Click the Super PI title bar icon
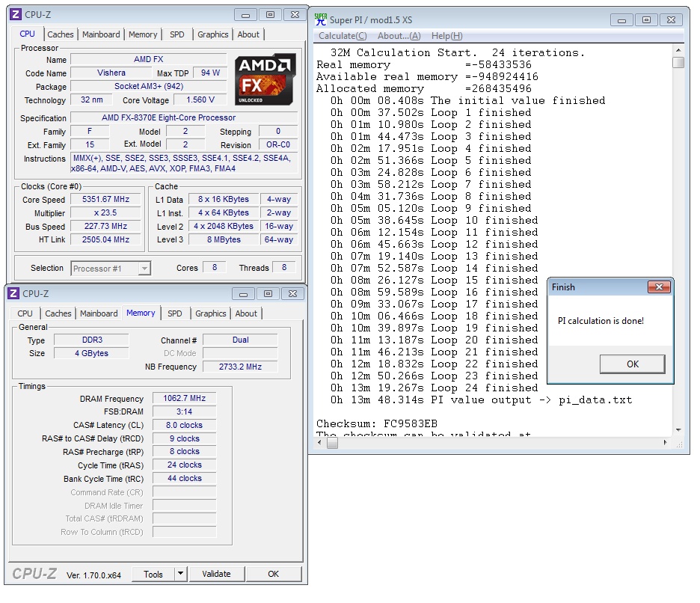The width and height of the screenshot is (700, 603). pos(321,19)
